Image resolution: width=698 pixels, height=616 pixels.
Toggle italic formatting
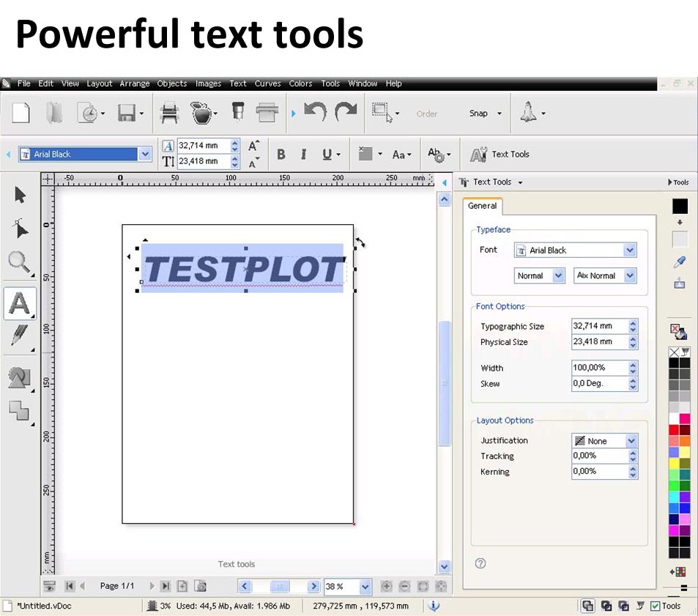[x=304, y=155]
